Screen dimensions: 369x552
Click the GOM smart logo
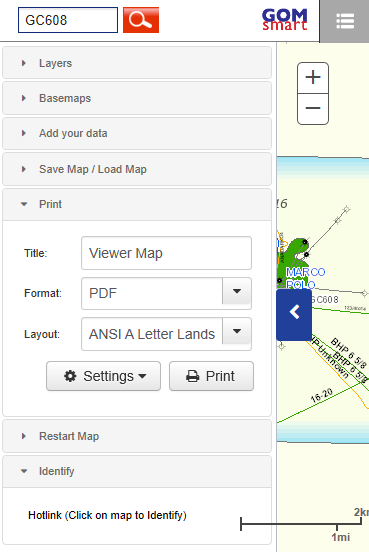pos(284,19)
